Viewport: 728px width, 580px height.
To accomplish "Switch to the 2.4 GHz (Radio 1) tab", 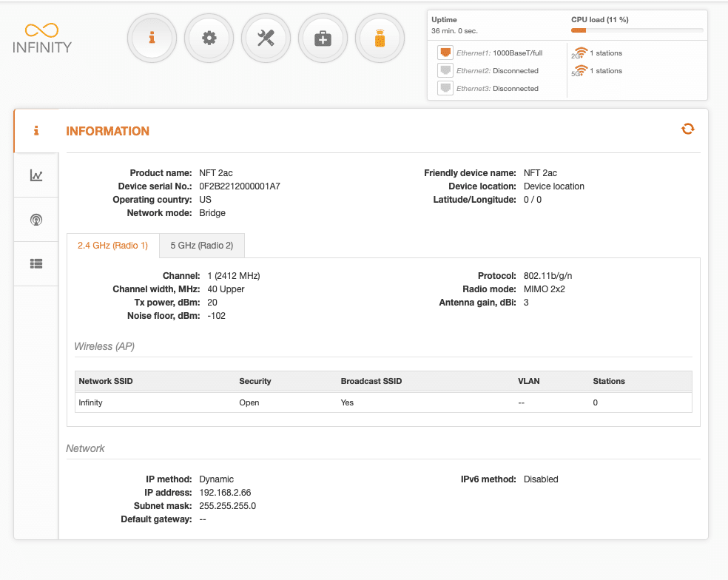I will pyautogui.click(x=112, y=246).
